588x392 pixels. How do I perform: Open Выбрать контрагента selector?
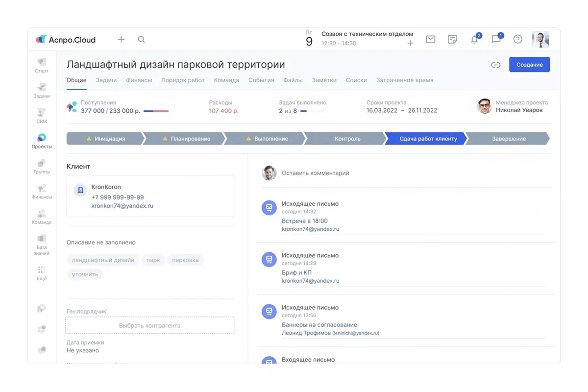coord(150,325)
